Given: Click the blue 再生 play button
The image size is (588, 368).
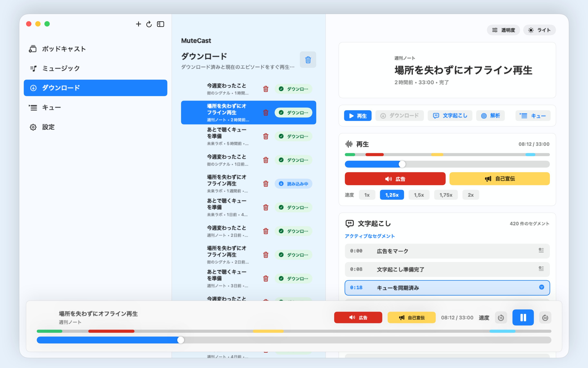Looking at the screenshot, I should click(x=358, y=116).
